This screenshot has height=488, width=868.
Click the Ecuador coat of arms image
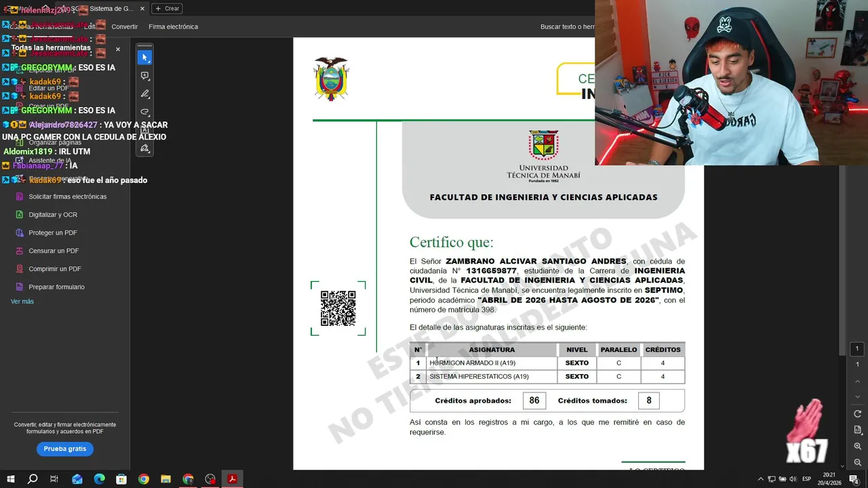331,79
